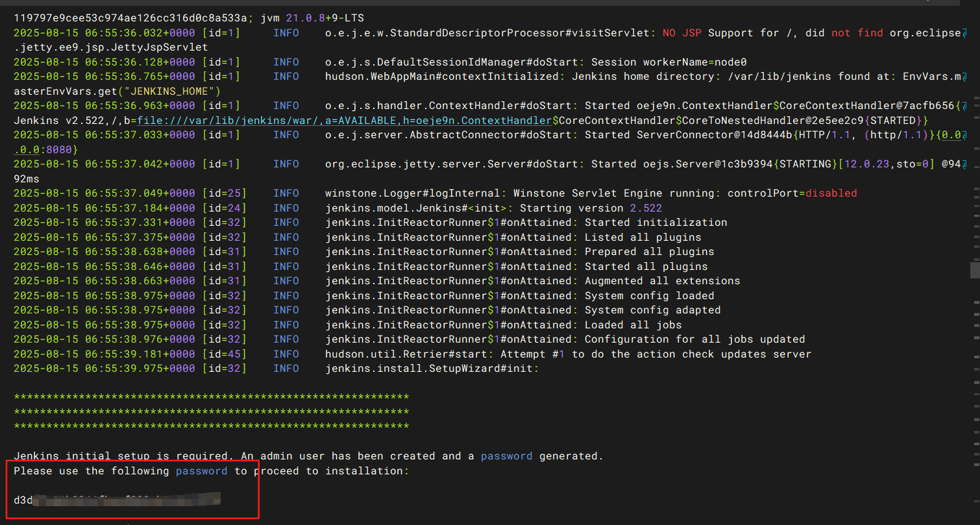Click the vertical scrollbar thumb
The height and width of the screenshot is (525, 980).
point(974,270)
